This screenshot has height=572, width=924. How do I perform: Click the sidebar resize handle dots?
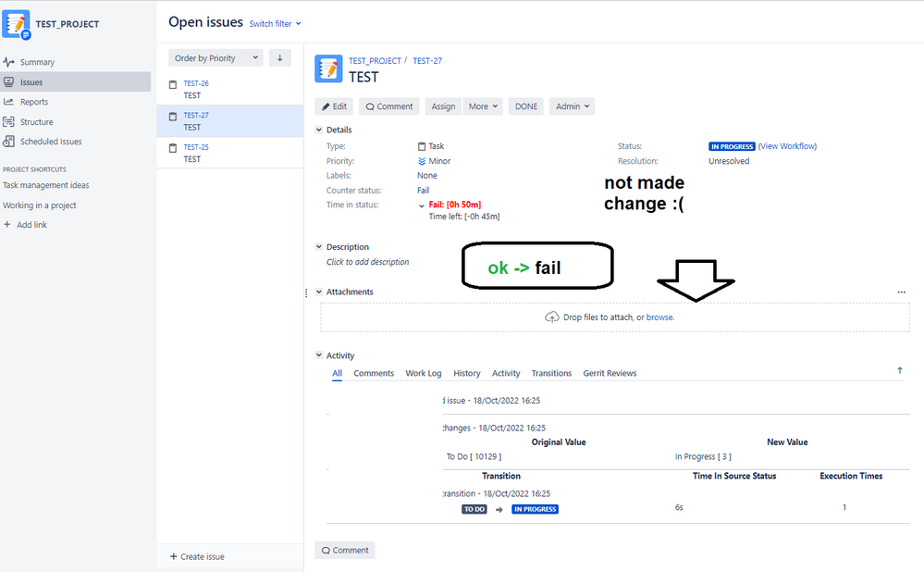pyautogui.click(x=306, y=293)
